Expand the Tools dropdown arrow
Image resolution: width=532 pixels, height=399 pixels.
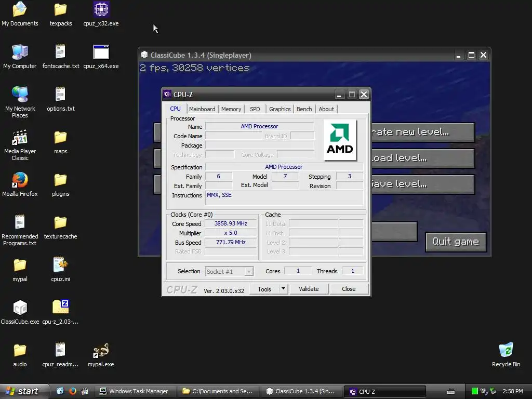click(x=283, y=289)
